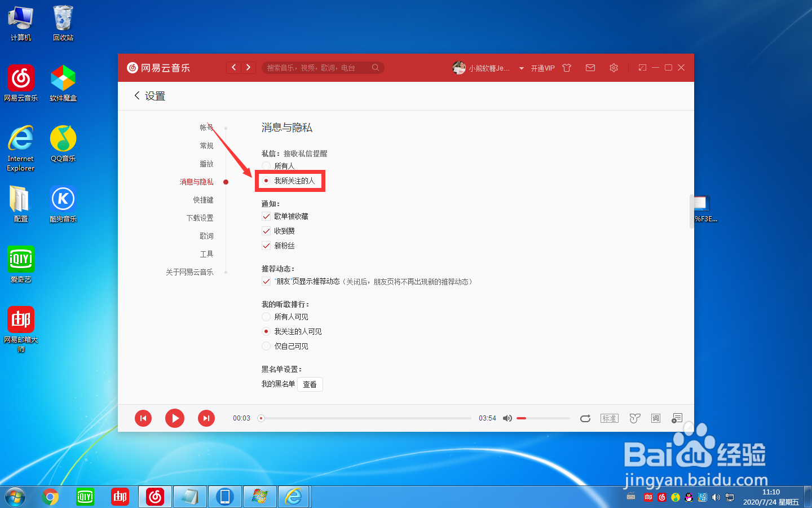The width and height of the screenshot is (812, 508).
Task: Select 帐号 settings section
Action: tap(206, 128)
